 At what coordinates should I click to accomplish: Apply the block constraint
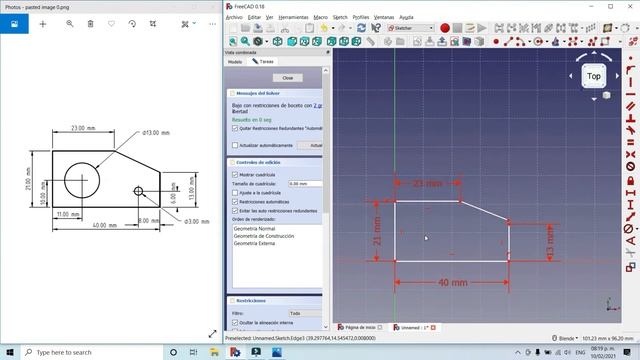pyautogui.click(x=631, y=167)
